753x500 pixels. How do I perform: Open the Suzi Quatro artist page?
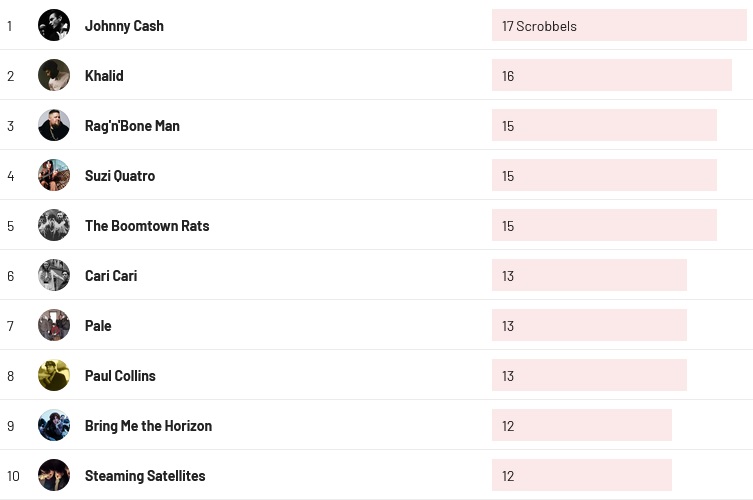tap(120, 176)
